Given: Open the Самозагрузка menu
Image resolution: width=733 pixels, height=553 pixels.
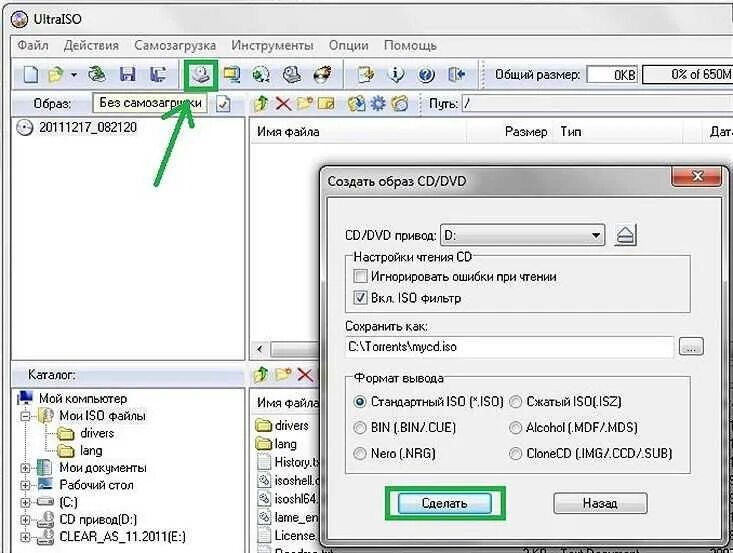Looking at the screenshot, I should click(x=175, y=45).
